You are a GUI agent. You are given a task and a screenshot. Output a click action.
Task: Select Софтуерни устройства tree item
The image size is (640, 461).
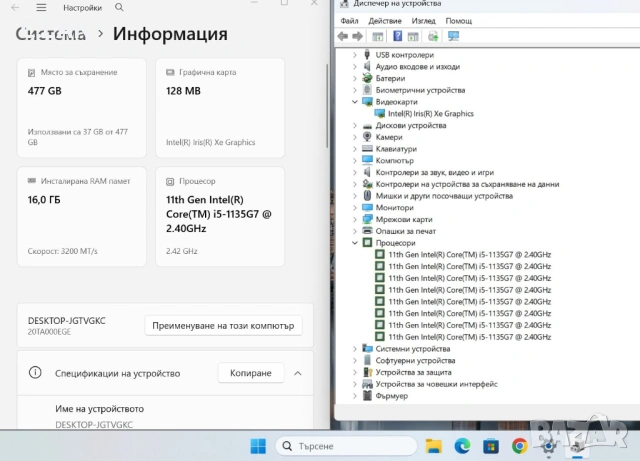pyautogui.click(x=415, y=361)
